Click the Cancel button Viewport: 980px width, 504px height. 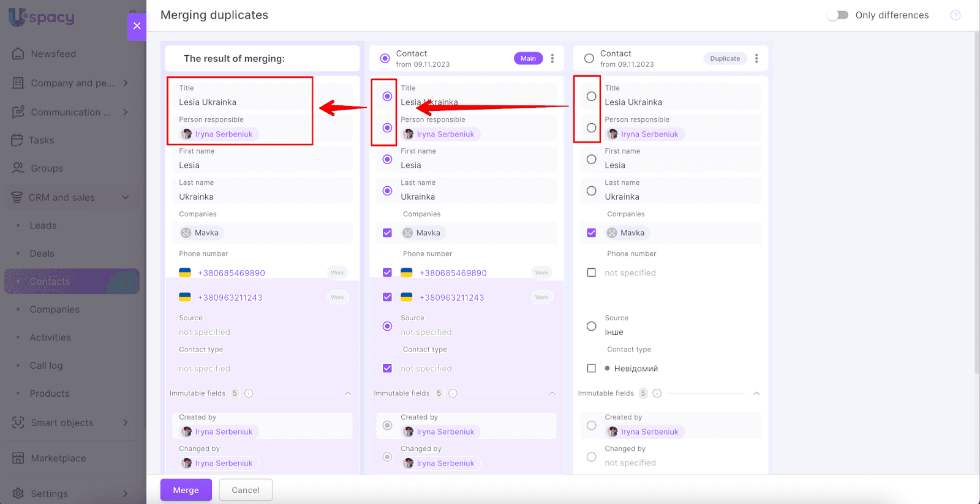(246, 490)
